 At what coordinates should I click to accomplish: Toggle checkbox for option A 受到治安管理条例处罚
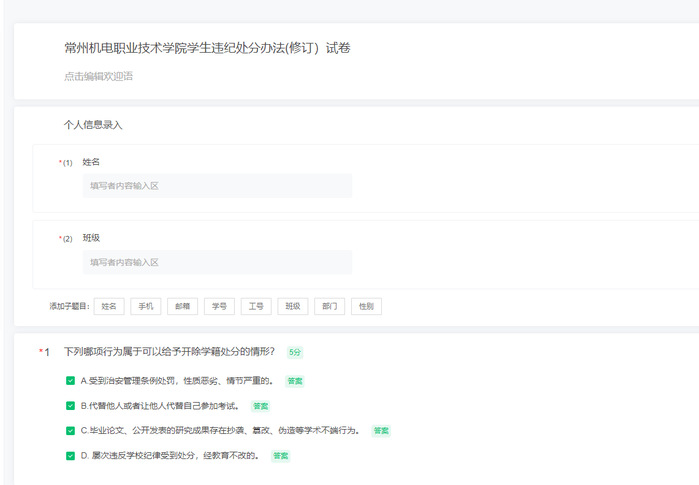70,380
